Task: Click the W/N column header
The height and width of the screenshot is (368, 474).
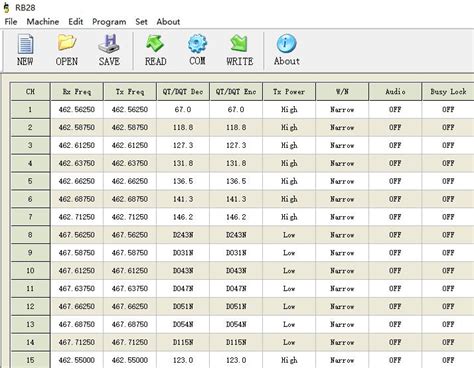Action: (x=342, y=92)
